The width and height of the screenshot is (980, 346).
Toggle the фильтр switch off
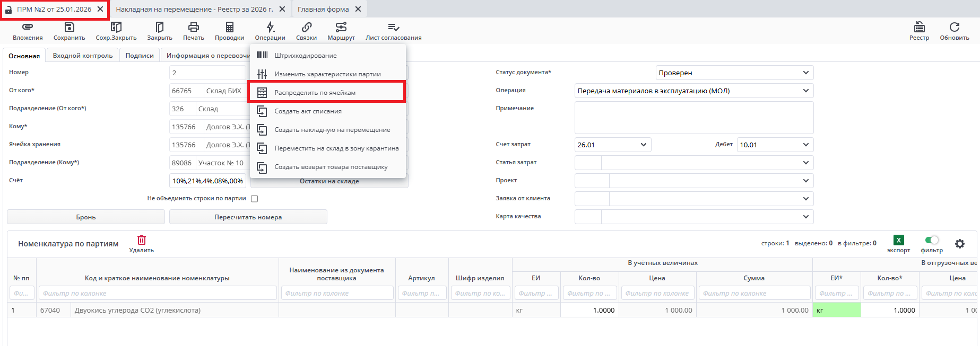pos(932,240)
